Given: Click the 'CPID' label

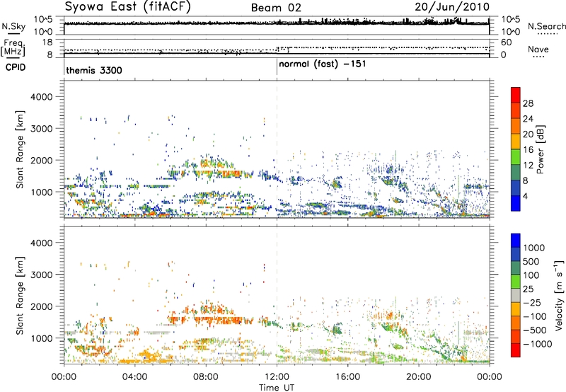Looking at the screenshot, I should click(16, 67).
